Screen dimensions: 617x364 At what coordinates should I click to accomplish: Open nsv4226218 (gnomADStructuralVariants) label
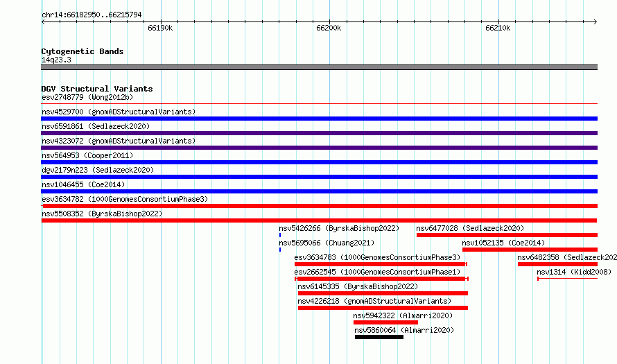[374, 301]
